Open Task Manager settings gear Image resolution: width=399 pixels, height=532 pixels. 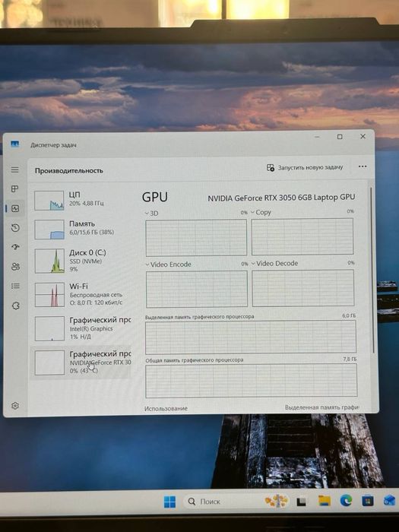(15, 406)
